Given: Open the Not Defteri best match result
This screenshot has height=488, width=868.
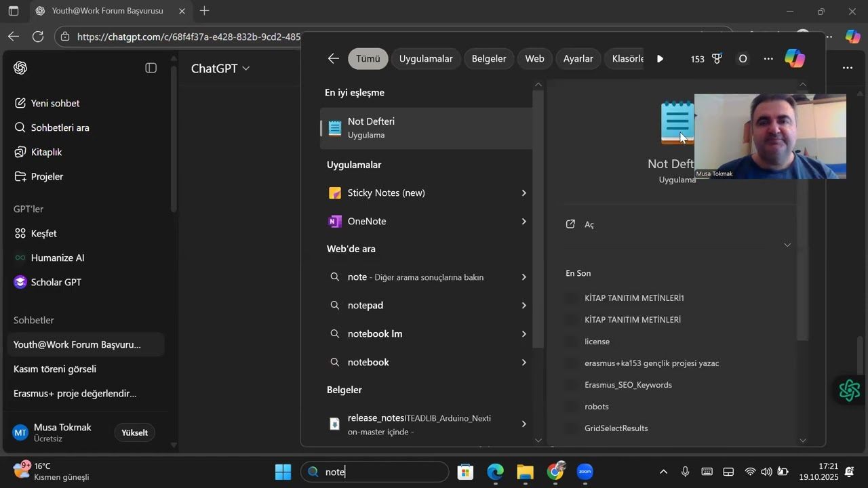Looking at the screenshot, I should pos(427,128).
